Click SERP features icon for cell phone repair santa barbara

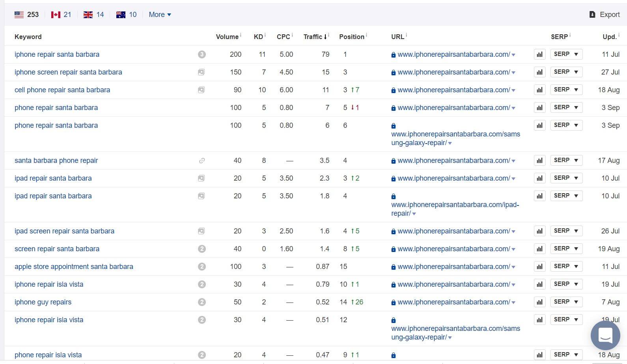coord(201,90)
